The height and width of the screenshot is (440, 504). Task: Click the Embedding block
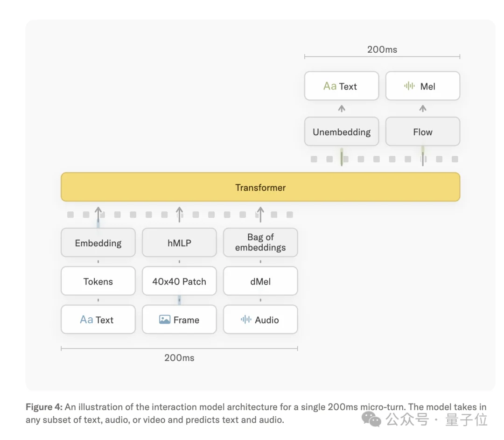point(98,243)
